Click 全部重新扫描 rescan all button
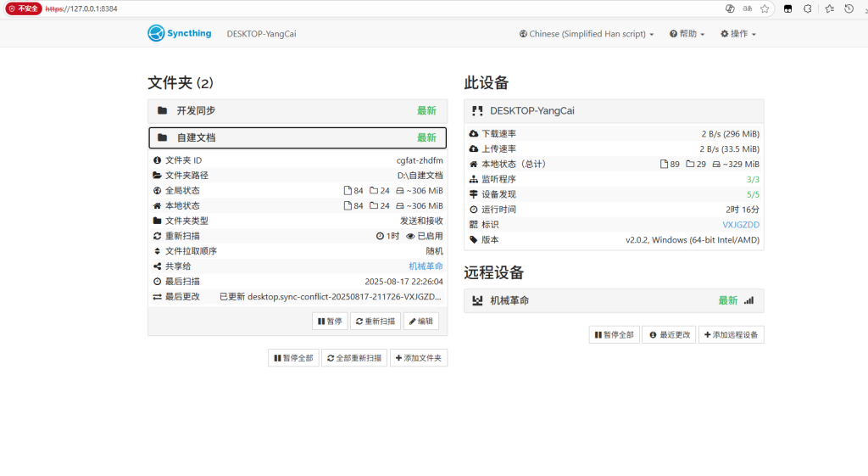The width and height of the screenshot is (868, 476). tap(354, 358)
